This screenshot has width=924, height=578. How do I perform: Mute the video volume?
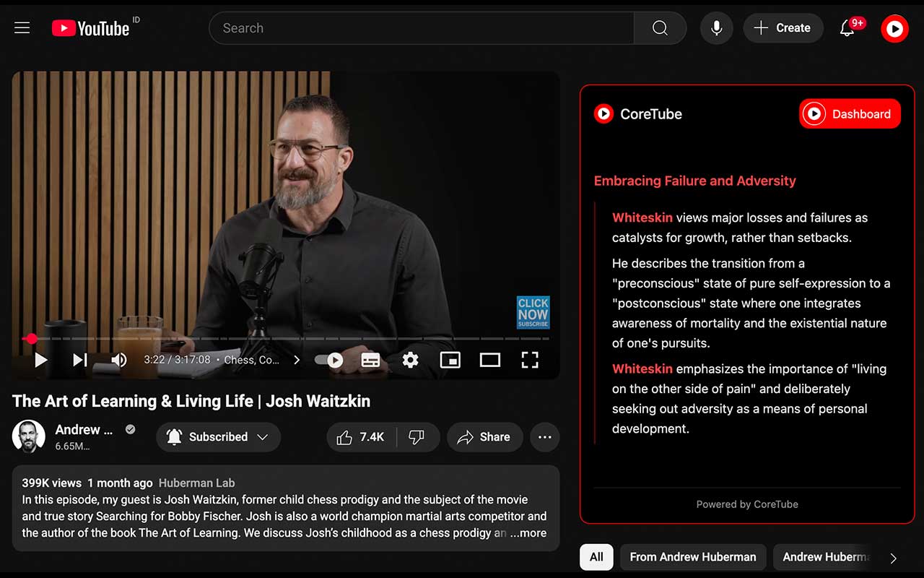click(118, 359)
